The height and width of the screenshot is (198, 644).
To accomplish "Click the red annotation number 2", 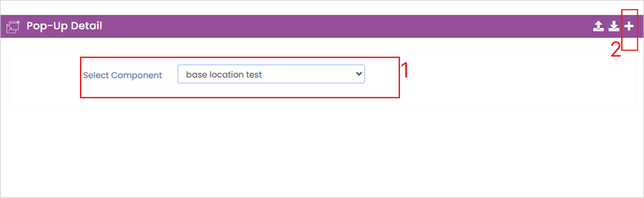I will pos(616,50).
